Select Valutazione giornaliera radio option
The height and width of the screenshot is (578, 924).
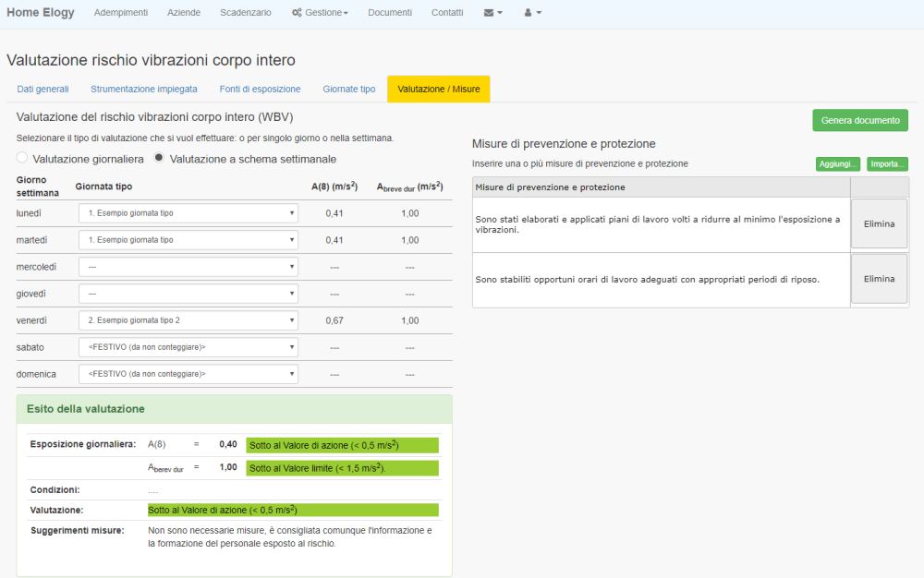point(23,159)
